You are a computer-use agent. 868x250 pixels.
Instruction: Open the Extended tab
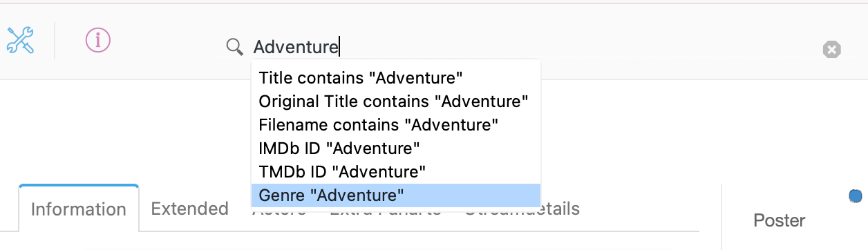[x=190, y=209]
